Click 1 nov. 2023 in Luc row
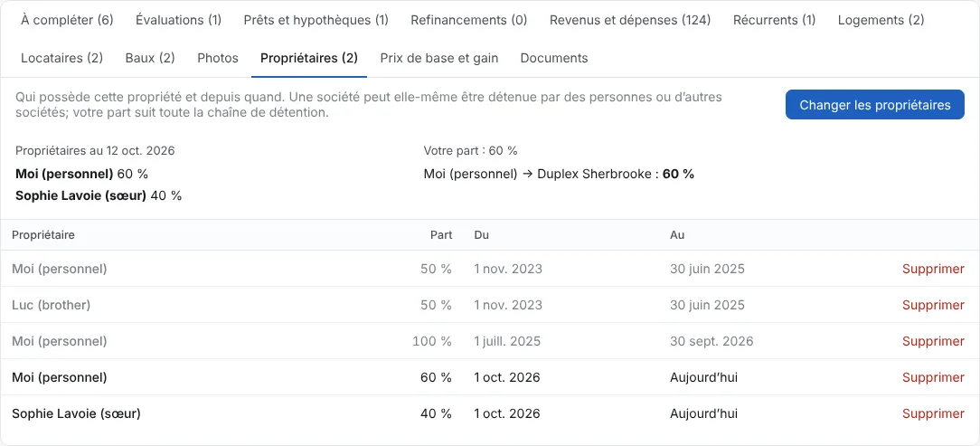The image size is (980, 446). coord(509,305)
